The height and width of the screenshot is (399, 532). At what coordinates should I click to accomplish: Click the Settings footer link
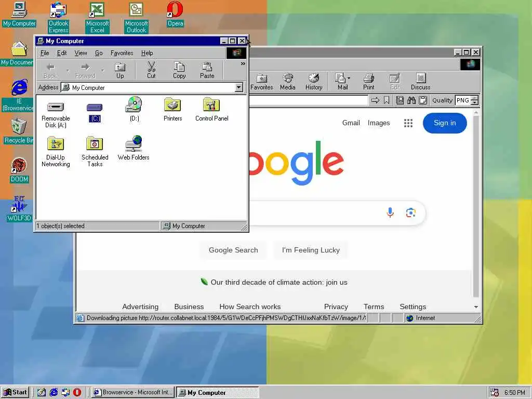pos(413,307)
